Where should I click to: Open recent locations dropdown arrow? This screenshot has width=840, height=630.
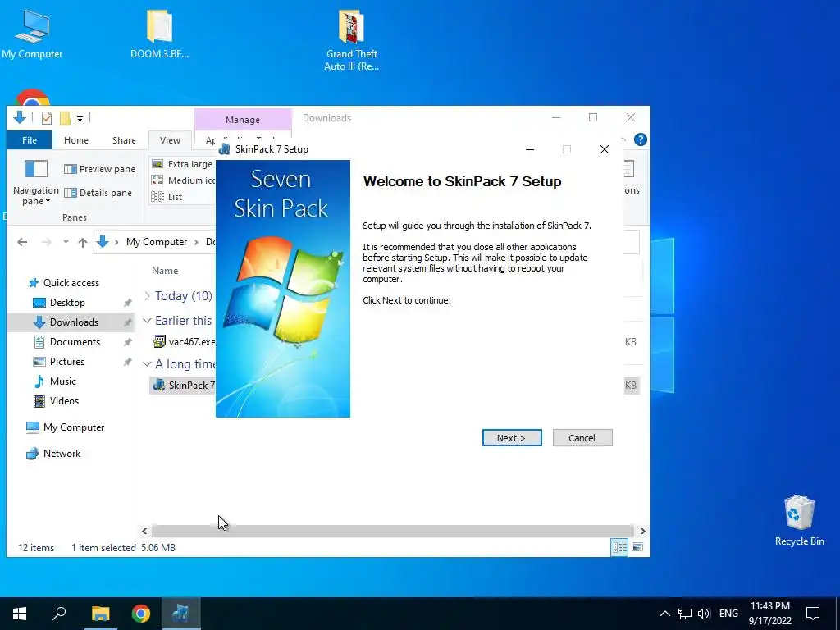tap(66, 242)
